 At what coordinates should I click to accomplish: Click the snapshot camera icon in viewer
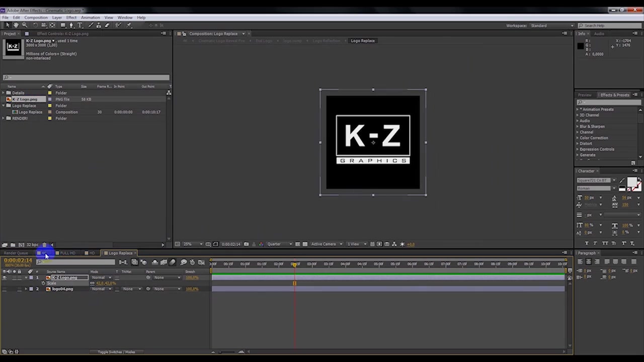click(246, 244)
